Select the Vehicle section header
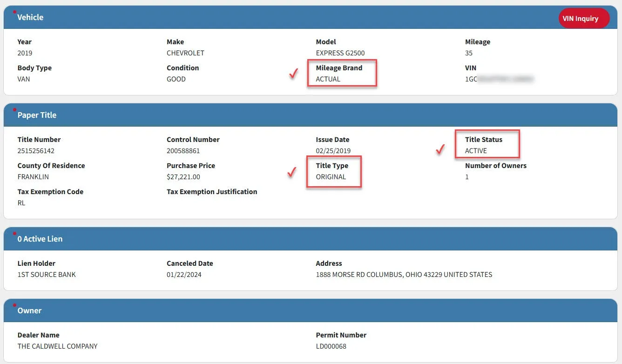Viewport: 622px width, 364px height. (x=311, y=17)
